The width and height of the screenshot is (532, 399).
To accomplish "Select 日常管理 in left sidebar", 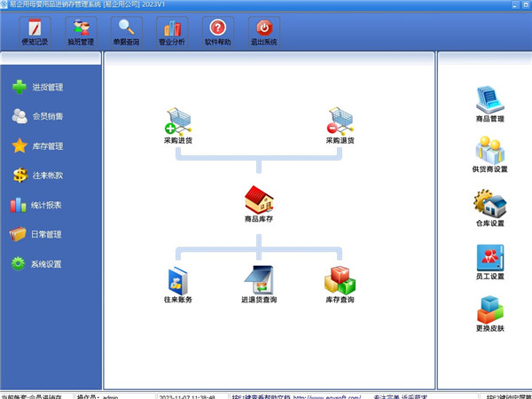I will tap(36, 234).
